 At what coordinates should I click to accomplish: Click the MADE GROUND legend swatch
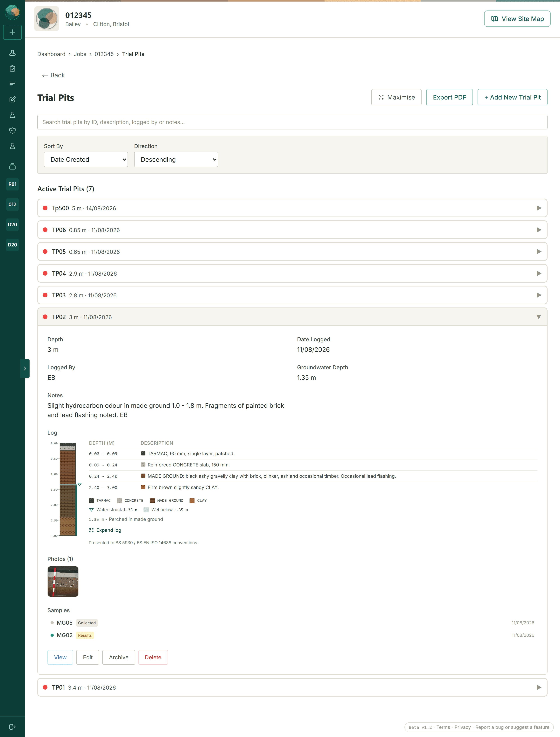pos(152,500)
